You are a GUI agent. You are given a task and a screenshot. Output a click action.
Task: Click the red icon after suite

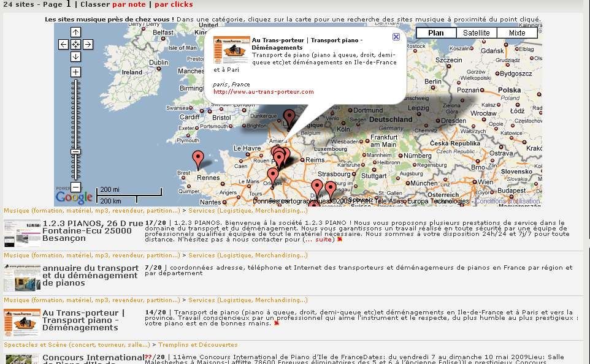pyautogui.click(x=340, y=240)
